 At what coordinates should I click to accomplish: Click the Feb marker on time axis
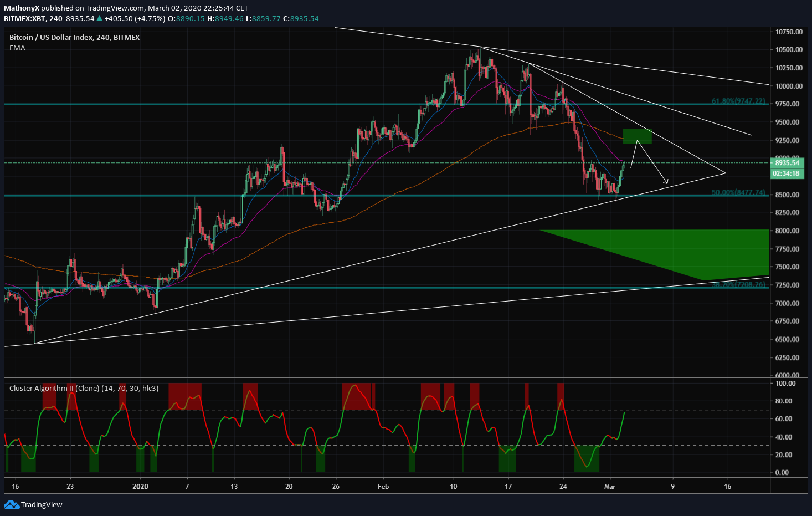click(x=383, y=487)
